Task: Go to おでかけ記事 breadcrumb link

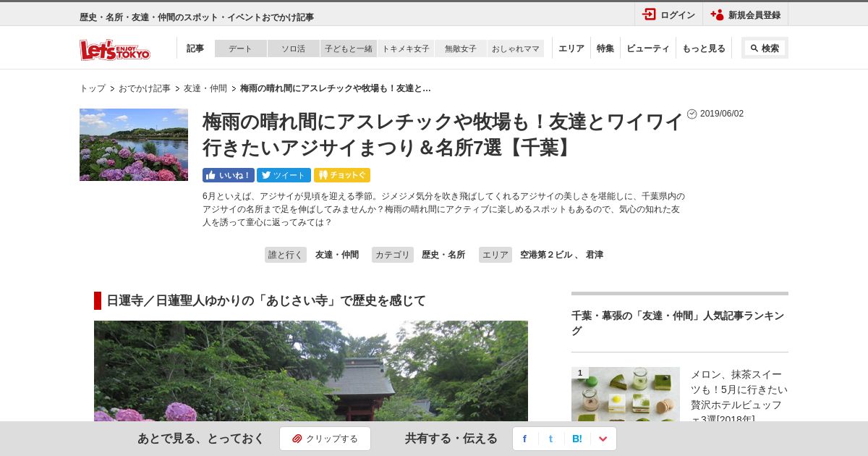Action: pyautogui.click(x=145, y=88)
